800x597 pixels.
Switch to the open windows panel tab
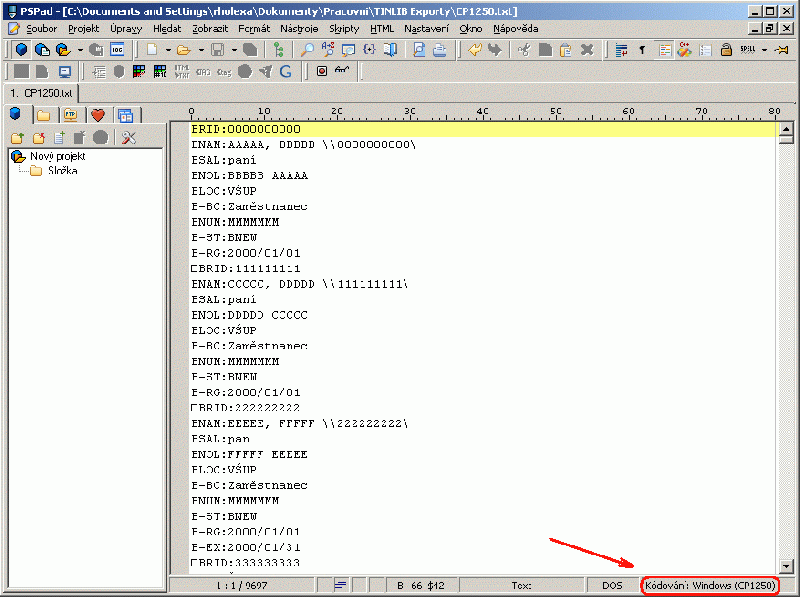(x=126, y=115)
